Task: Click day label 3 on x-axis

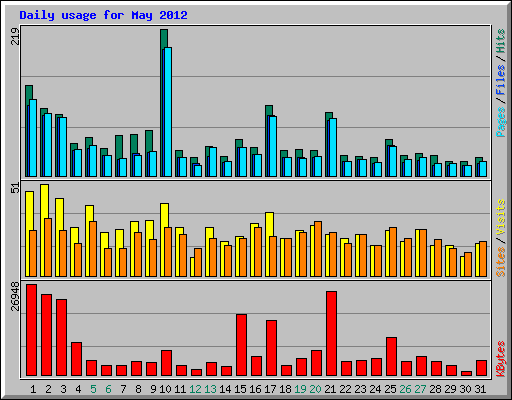Action: [63, 389]
